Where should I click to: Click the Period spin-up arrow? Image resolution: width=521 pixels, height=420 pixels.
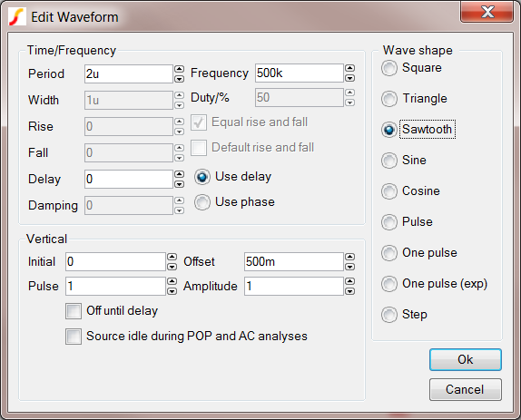click(x=179, y=69)
